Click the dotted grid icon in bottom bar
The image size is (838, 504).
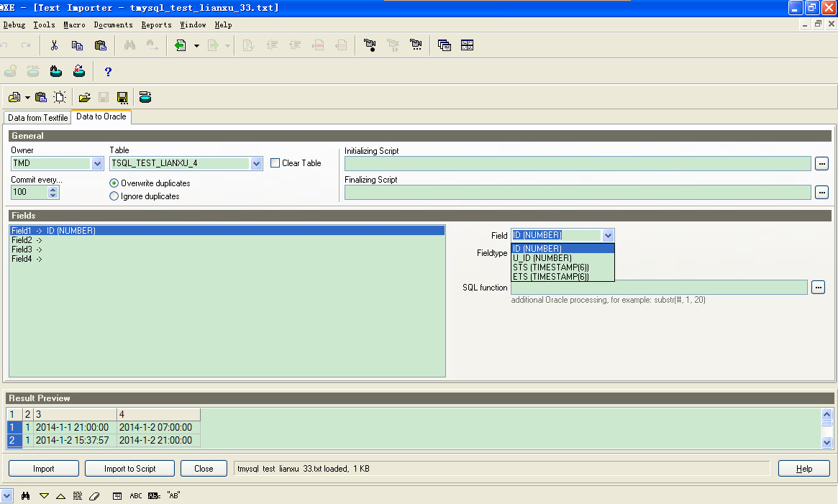coord(78,495)
